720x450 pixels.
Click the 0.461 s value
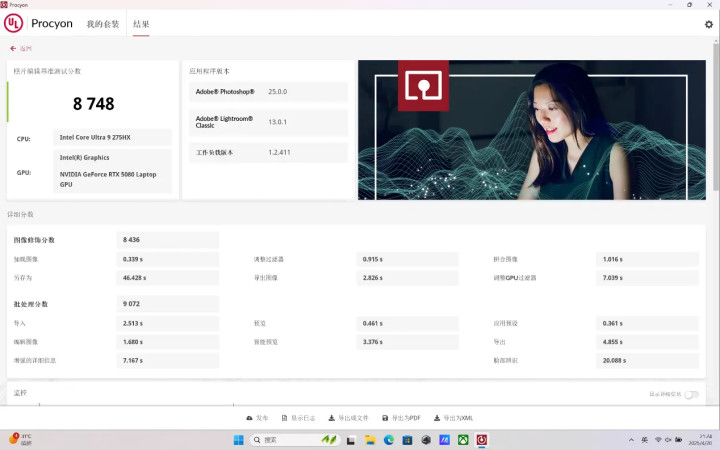pos(372,324)
